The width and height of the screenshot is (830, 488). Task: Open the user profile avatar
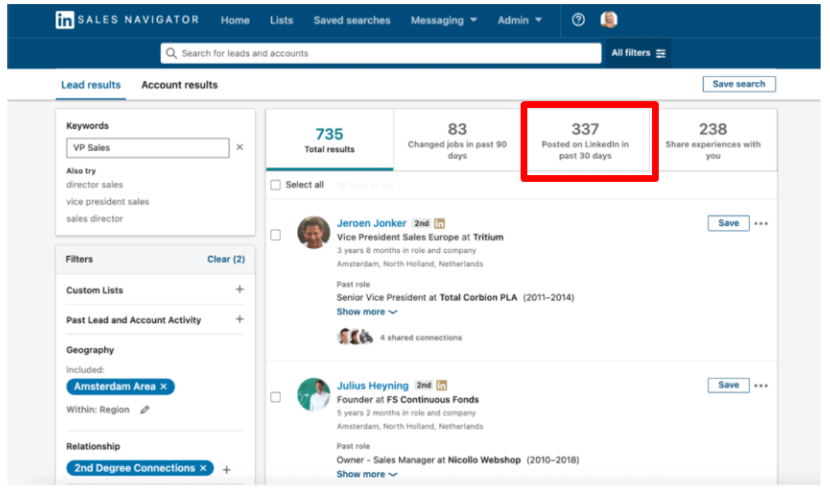coord(609,20)
